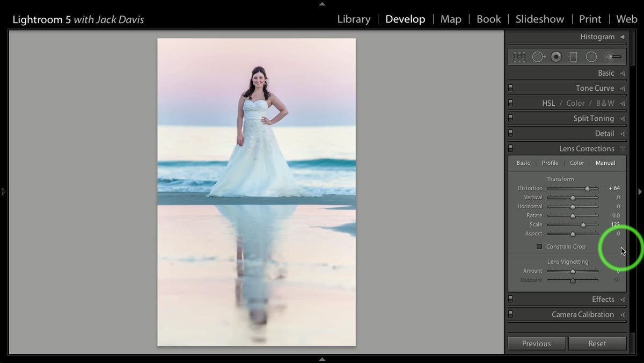The width and height of the screenshot is (644, 363).
Task: Expand the Histogram panel triangle
Action: click(x=623, y=37)
